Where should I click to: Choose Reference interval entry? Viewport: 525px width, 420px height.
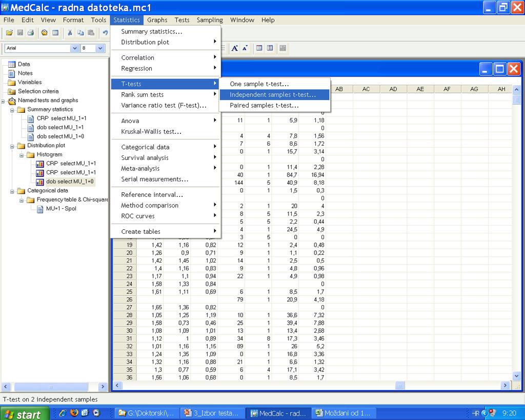pos(166,194)
